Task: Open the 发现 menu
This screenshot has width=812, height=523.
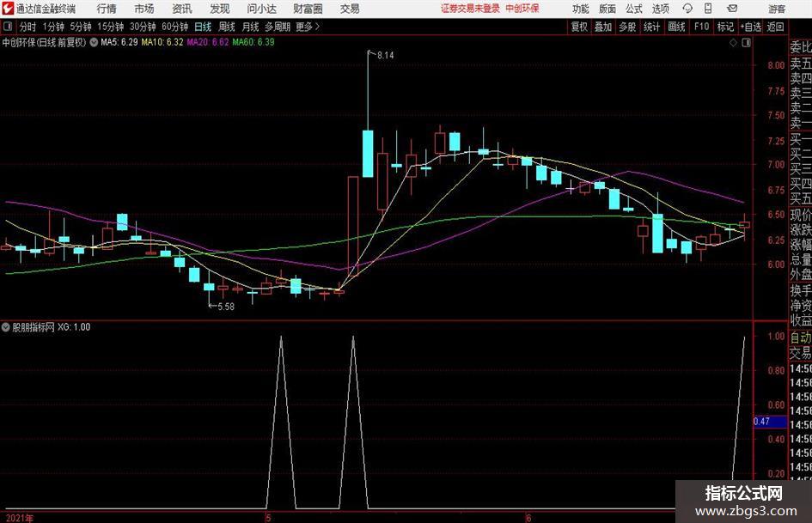Action: 220,9
